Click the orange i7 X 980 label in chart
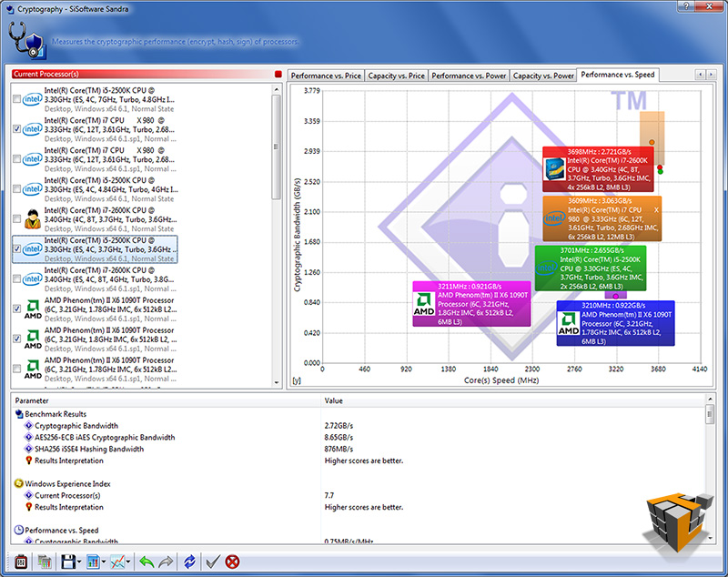Image resolution: width=728 pixels, height=577 pixels. point(602,218)
